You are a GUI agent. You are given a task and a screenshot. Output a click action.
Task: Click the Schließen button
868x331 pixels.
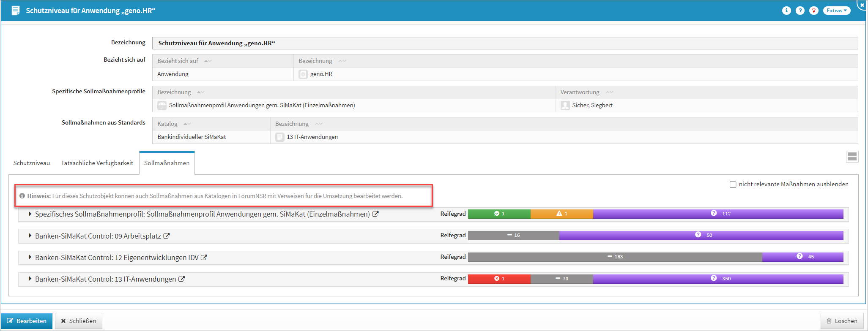tap(79, 321)
